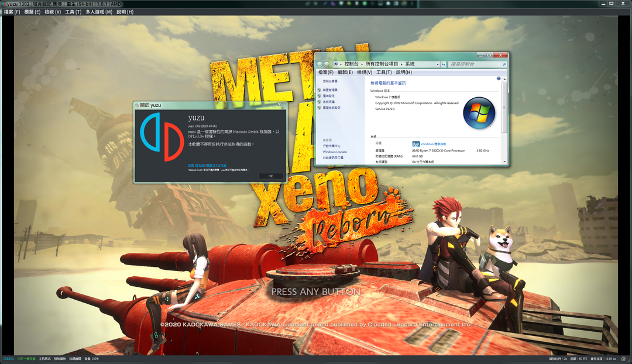632x364 pixels.
Task: Click the search magnifier in control panel
Action: coord(504,64)
